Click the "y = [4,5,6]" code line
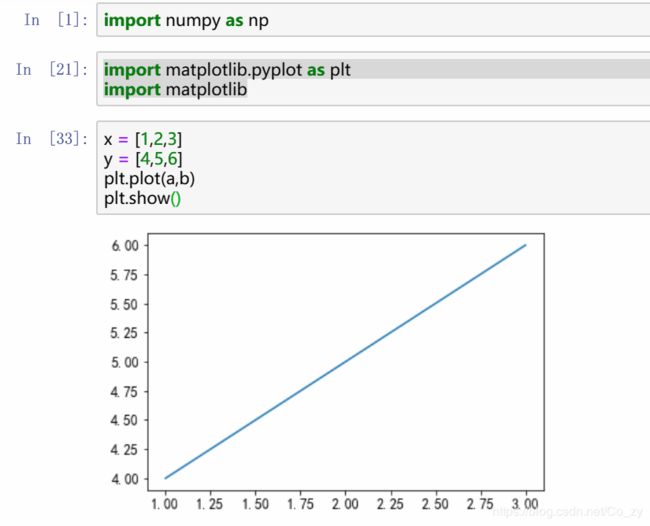 pos(143,159)
